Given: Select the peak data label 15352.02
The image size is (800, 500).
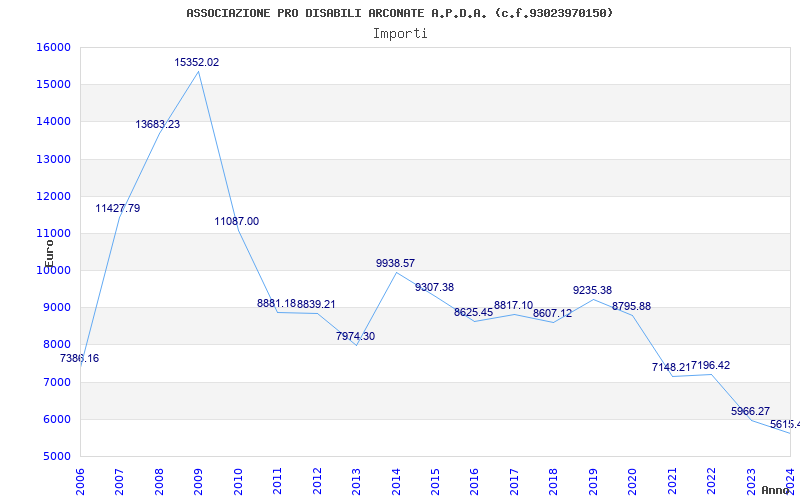Looking at the screenshot, I should click(197, 62).
